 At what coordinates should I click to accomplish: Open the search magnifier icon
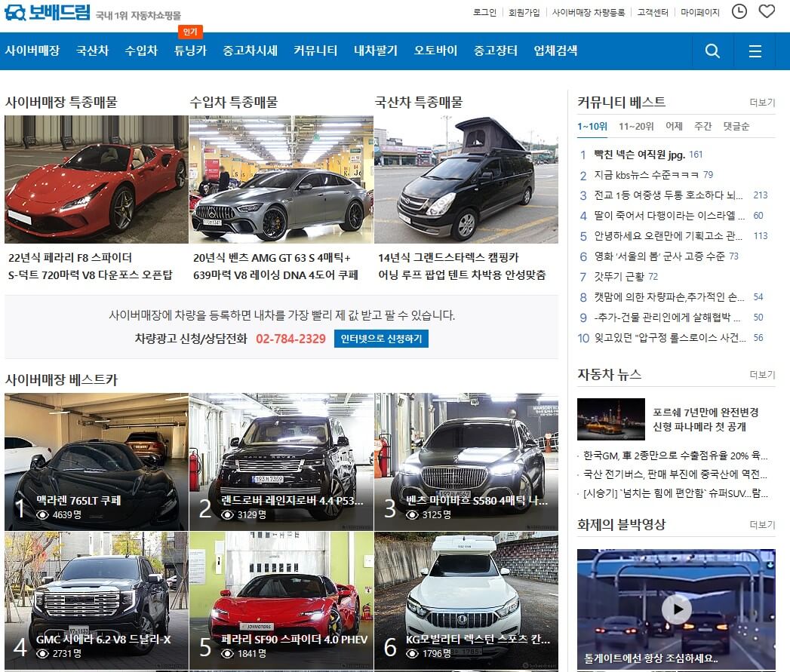point(712,51)
